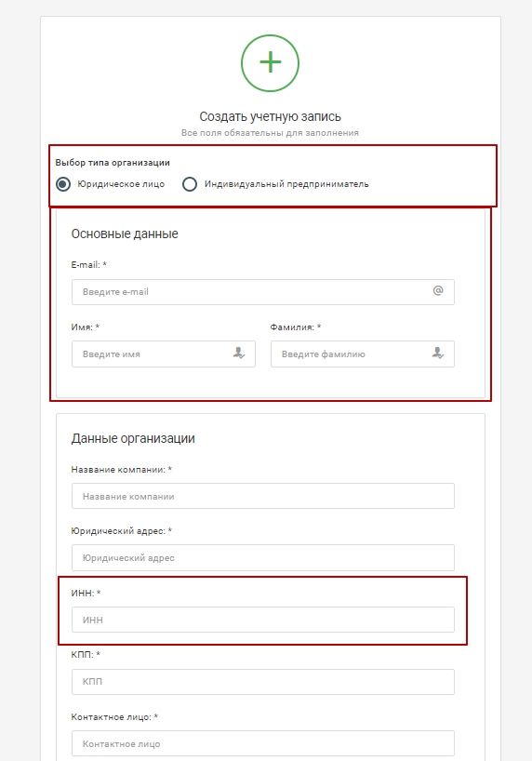Click the person icon in Имя field

click(x=238, y=353)
